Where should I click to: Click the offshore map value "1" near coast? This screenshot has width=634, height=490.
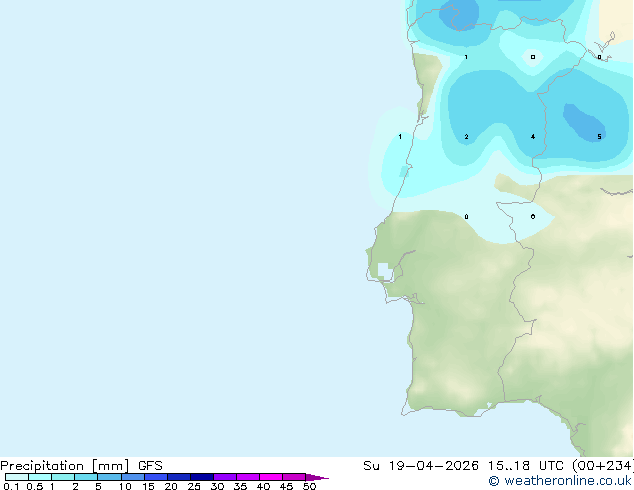click(x=400, y=137)
